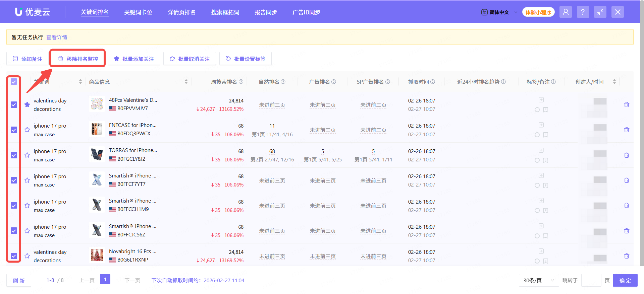The image size is (644, 294).
Task: Show info tooltip for 广告排名 column
Action: pyautogui.click(x=334, y=82)
